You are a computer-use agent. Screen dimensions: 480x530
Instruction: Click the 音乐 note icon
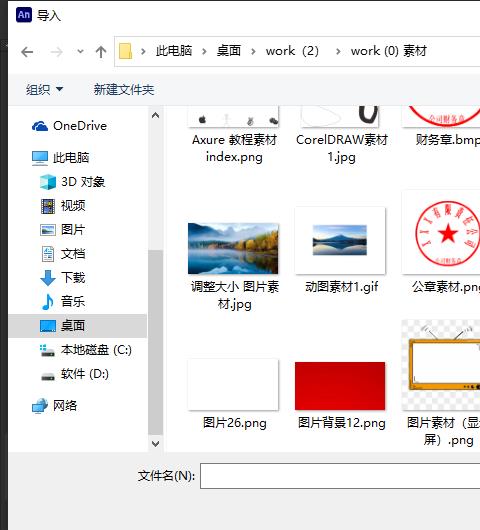(x=48, y=302)
